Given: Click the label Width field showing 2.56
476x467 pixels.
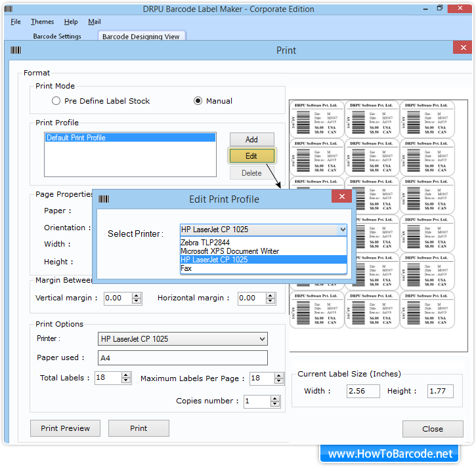Looking at the screenshot, I should click(x=363, y=391).
